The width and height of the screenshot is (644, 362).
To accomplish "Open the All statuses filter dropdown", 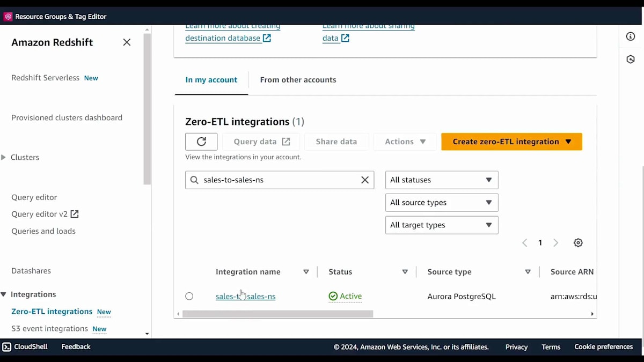I will pos(442,180).
